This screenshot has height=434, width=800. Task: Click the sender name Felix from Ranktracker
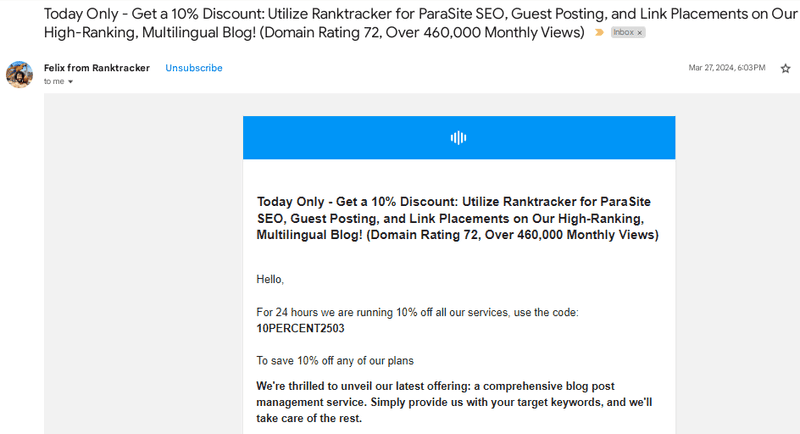(97, 68)
